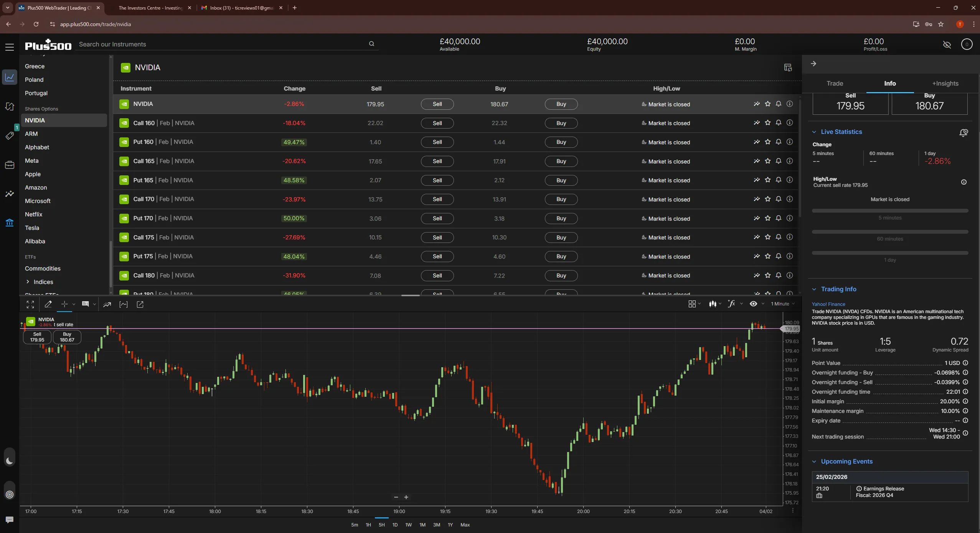Open the orders tag sidebar icon
The width and height of the screenshot is (980, 533).
pos(10,135)
